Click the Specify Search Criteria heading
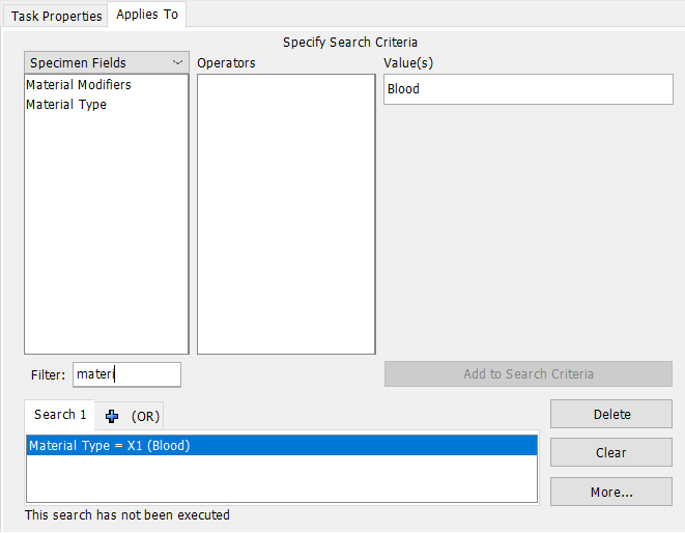This screenshot has width=685, height=533. click(350, 42)
